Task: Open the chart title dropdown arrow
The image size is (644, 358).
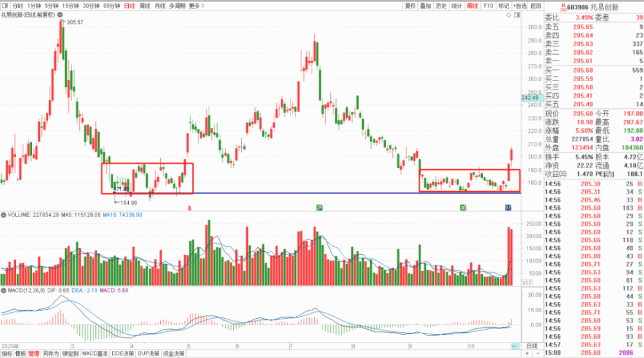Action: pos(60,15)
